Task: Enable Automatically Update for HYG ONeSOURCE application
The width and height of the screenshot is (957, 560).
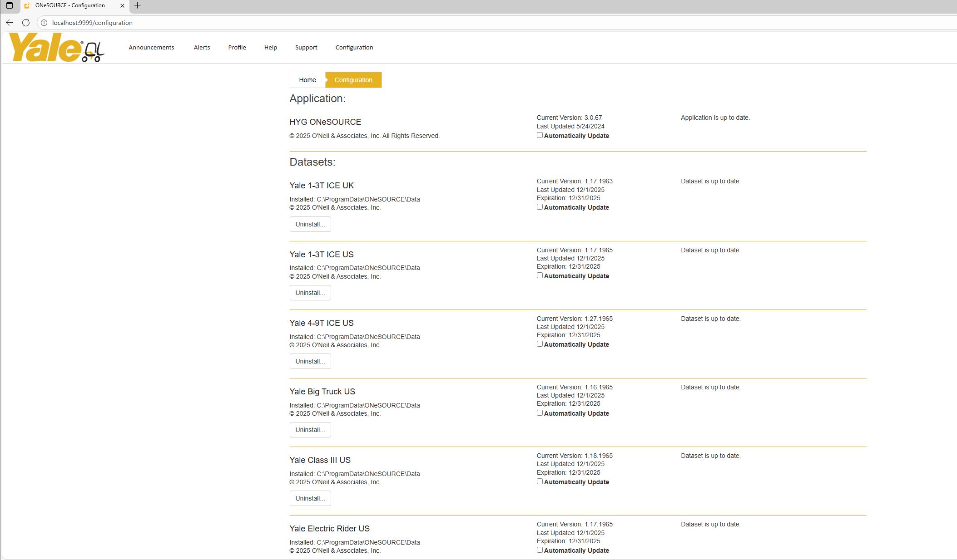Action: 540,135
